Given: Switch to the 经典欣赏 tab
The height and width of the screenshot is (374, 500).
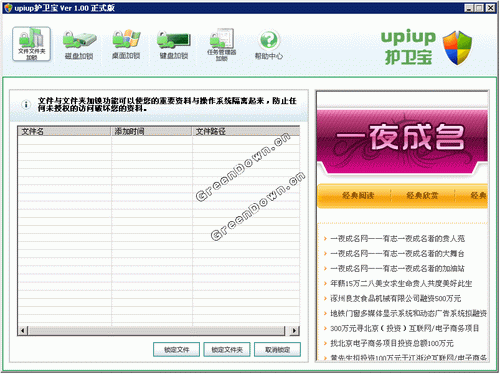Looking at the screenshot, I should click(422, 196).
